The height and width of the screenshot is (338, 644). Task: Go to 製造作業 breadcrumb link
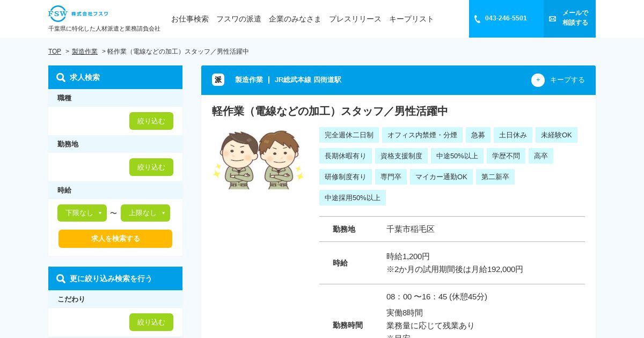(x=85, y=52)
